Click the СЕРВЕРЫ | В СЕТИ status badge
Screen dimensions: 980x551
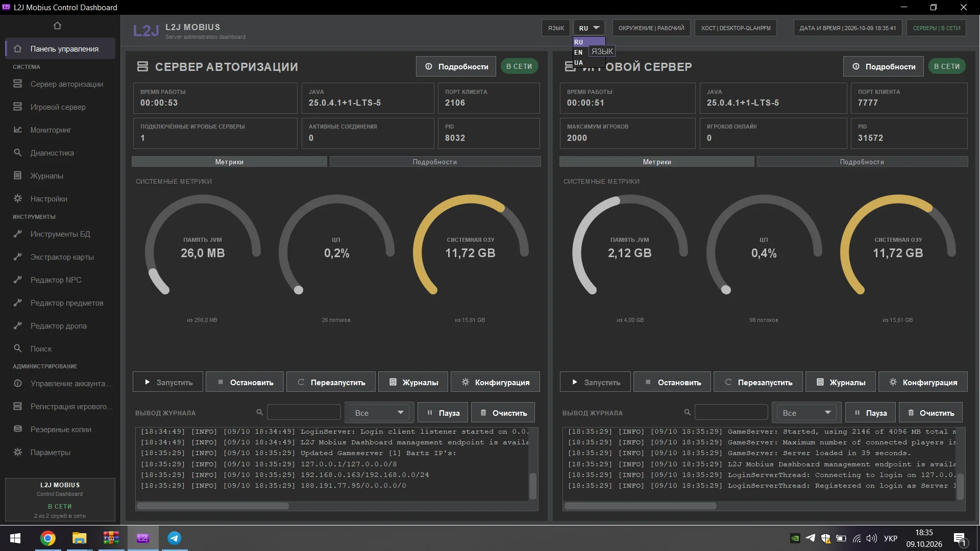tap(937, 28)
